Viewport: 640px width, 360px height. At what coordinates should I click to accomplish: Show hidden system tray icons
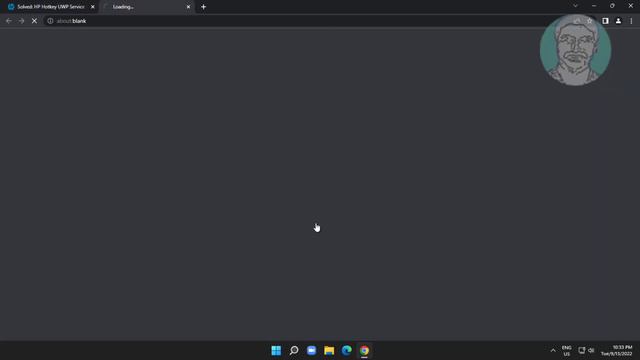tap(553, 351)
